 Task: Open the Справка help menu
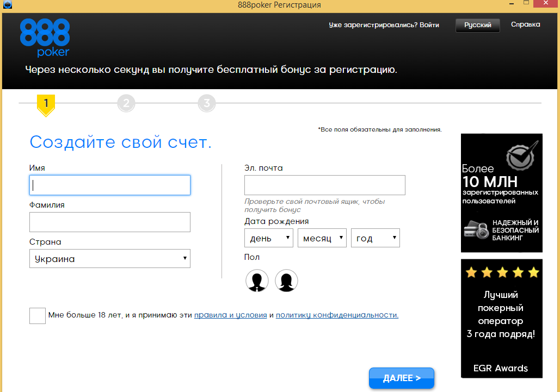[525, 24]
